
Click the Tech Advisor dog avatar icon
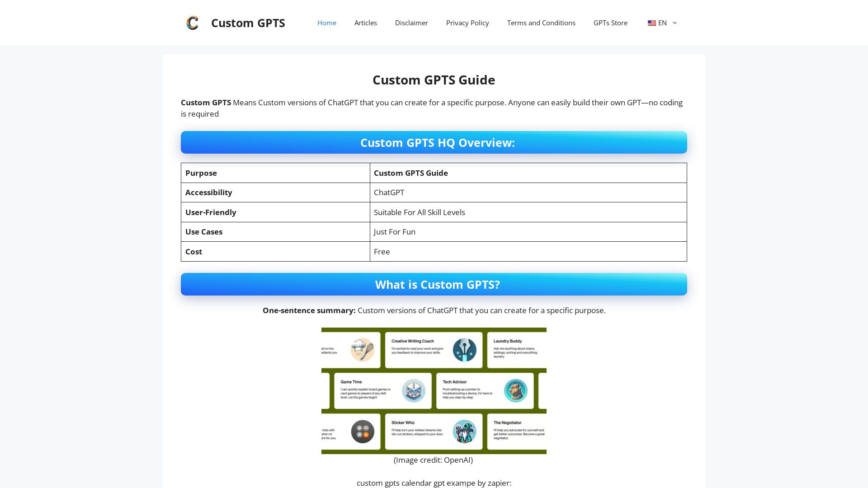516,391
